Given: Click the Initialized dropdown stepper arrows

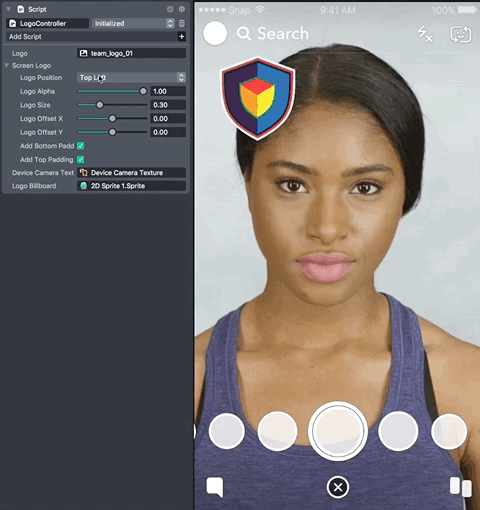Looking at the screenshot, I should click(x=170, y=23).
